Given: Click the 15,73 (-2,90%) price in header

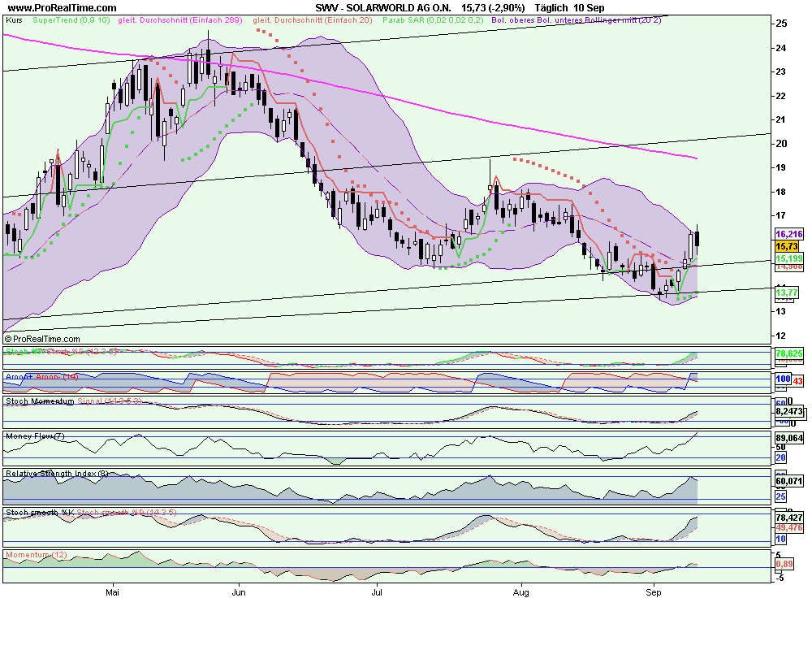Looking at the screenshot, I should click(x=493, y=8).
